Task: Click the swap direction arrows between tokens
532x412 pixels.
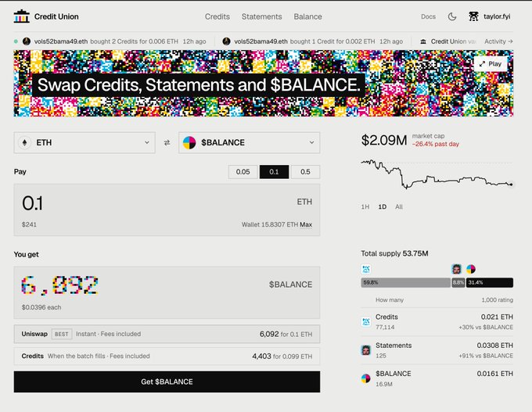Action: tap(167, 143)
